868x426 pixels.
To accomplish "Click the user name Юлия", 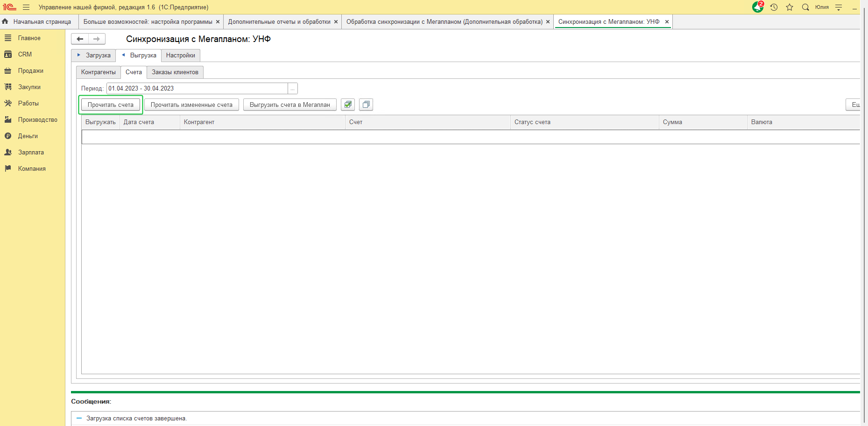I will tap(822, 7).
